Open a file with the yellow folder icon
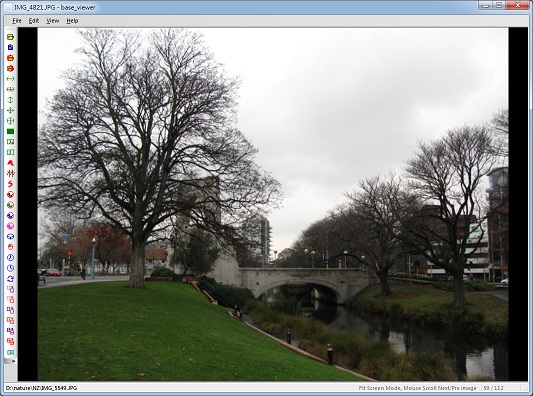 pos(11,37)
